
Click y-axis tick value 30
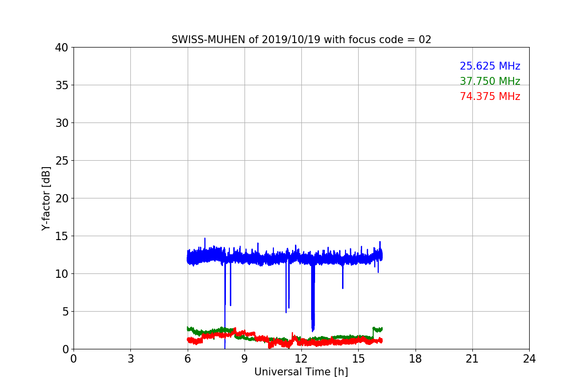62,123
